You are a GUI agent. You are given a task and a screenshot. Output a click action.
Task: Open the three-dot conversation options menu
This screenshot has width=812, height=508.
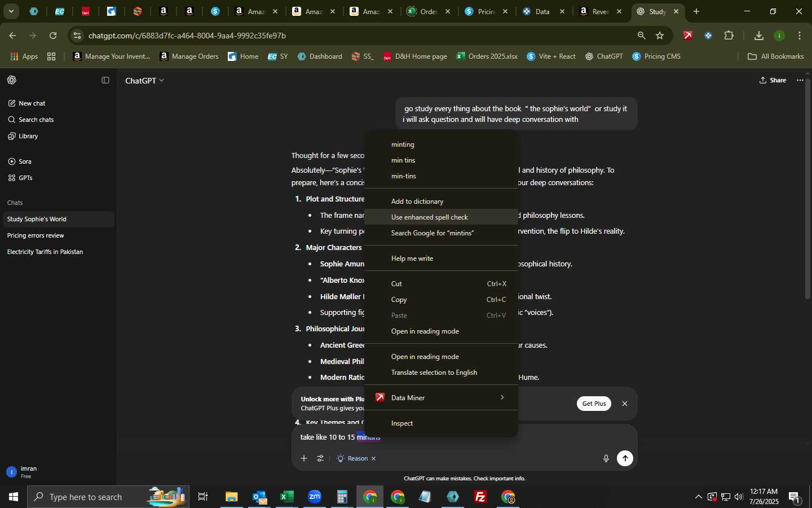tap(800, 80)
